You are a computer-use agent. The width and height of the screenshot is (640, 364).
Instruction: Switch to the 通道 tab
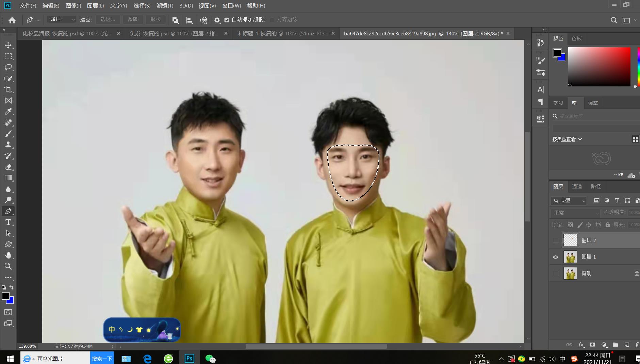[577, 186]
